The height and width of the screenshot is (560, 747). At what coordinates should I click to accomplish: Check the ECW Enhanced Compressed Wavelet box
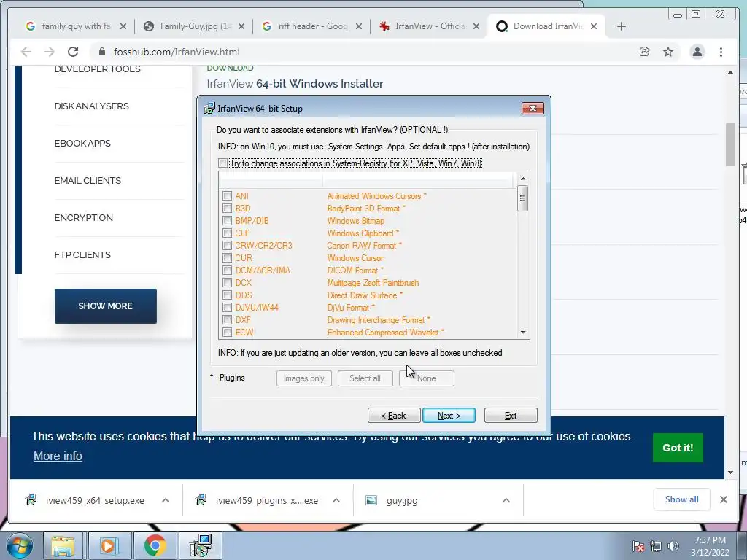(228, 332)
